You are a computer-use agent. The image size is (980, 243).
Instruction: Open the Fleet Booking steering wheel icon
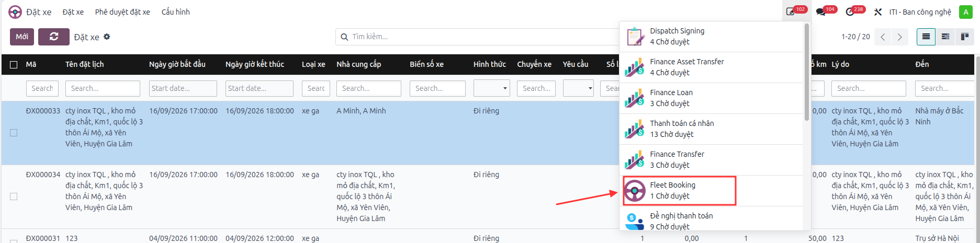(x=635, y=191)
